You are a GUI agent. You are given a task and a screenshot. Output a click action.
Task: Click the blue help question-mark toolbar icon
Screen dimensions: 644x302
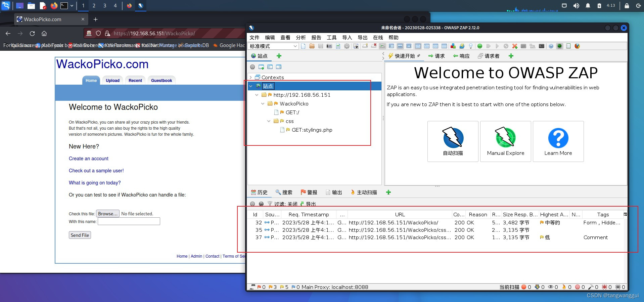coord(551,46)
